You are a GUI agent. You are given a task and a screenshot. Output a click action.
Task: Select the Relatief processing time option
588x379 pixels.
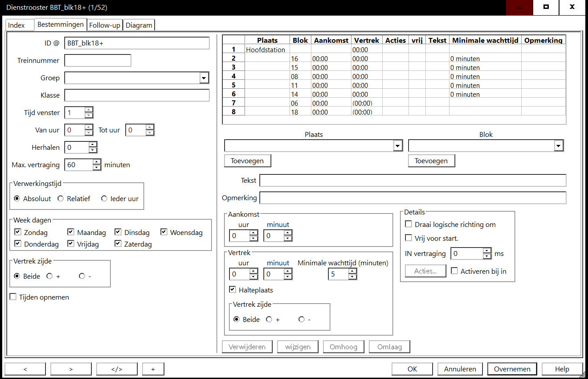61,199
